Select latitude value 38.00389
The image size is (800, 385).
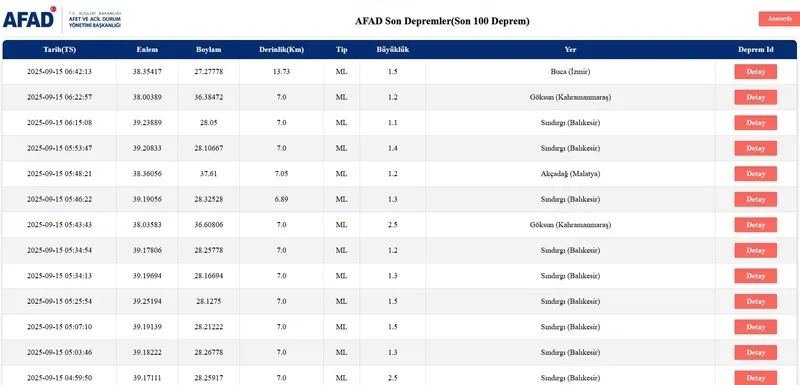(x=147, y=97)
